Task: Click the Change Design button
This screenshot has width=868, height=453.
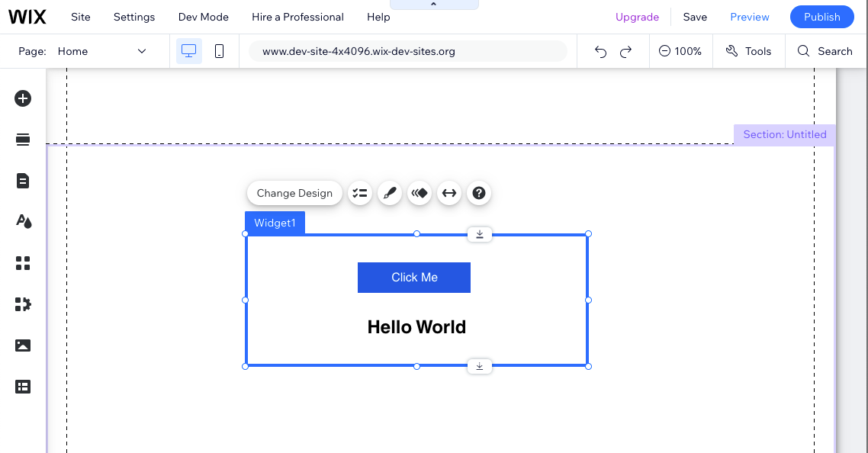Action: click(x=294, y=193)
